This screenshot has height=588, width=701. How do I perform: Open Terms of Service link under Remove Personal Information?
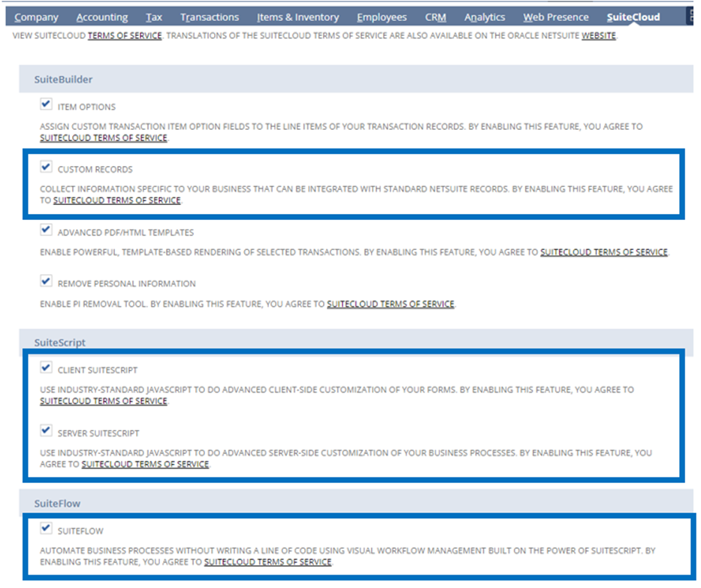tap(391, 304)
